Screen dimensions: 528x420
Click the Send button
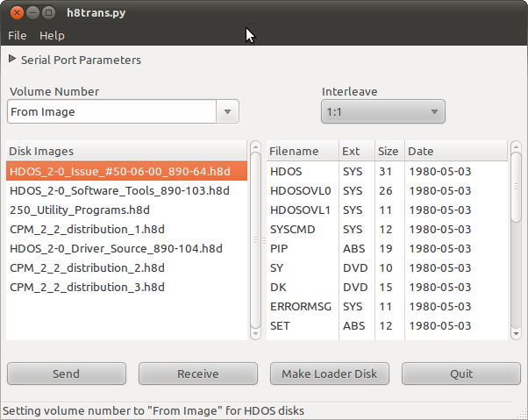[66, 374]
